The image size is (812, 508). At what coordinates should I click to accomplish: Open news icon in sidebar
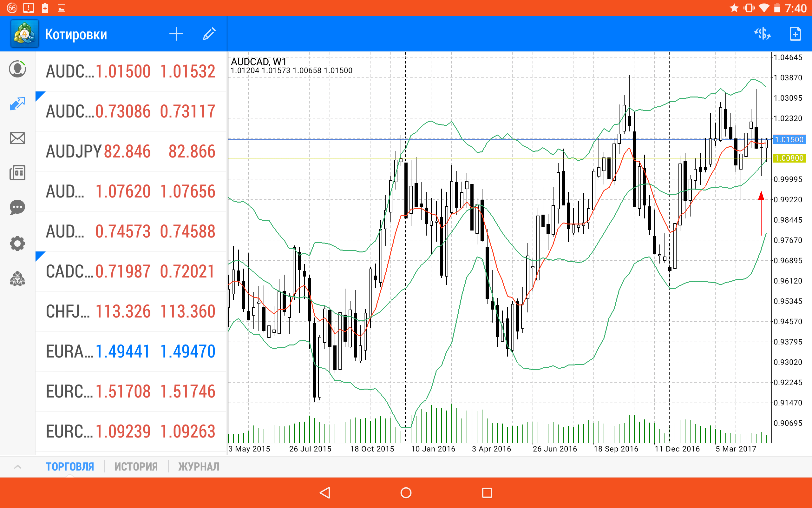click(17, 173)
